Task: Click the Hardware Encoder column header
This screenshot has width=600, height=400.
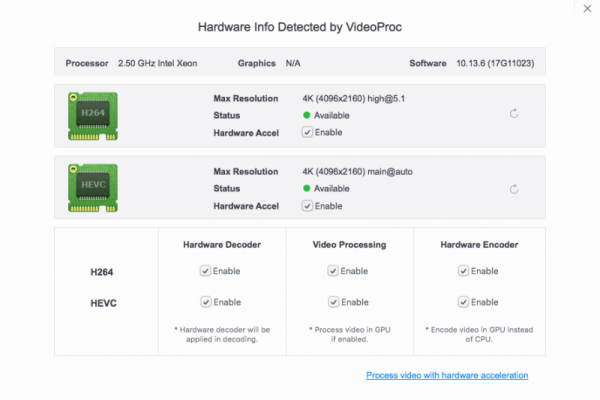Action: pos(479,243)
